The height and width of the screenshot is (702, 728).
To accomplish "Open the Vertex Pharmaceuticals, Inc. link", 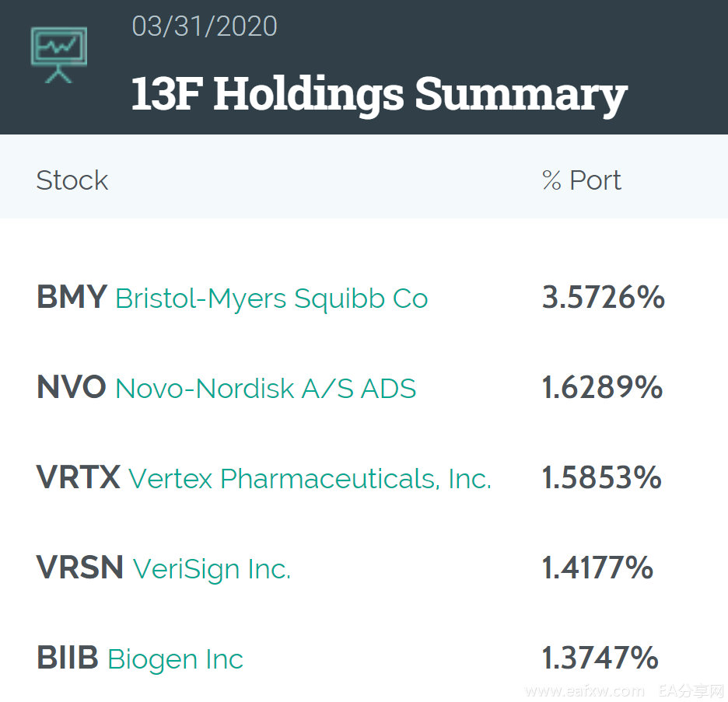I will pos(310,478).
